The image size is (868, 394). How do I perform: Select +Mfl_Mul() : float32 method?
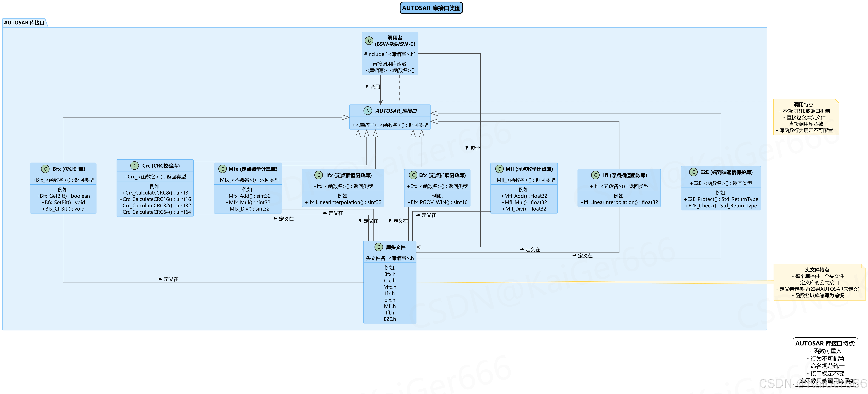(x=524, y=202)
